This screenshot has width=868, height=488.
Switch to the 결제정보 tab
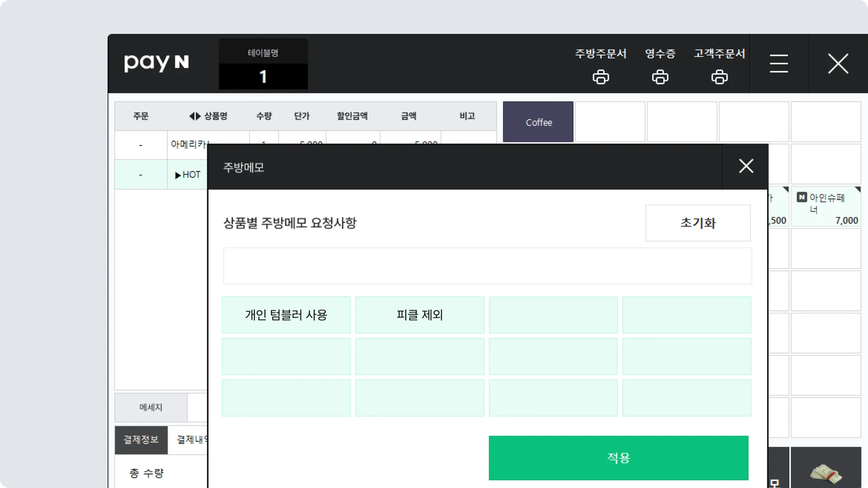141,440
